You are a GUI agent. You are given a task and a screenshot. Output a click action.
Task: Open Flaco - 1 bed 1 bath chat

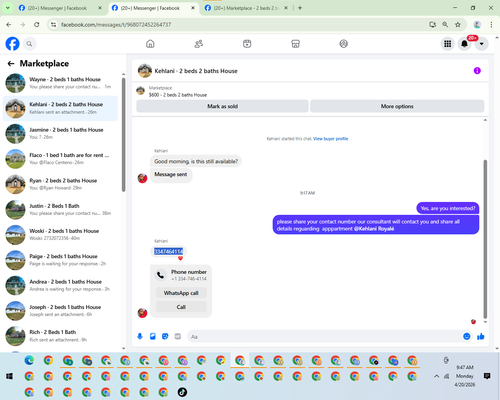[60, 159]
